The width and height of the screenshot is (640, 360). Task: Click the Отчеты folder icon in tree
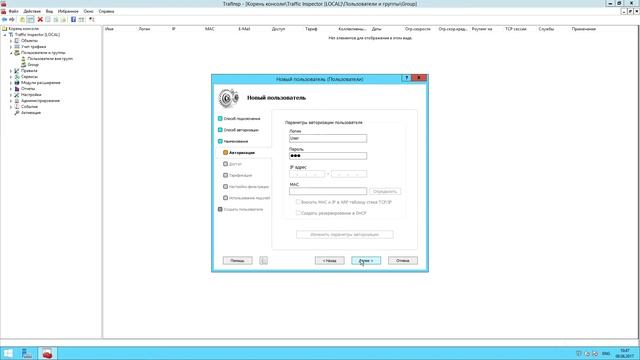tap(17, 89)
